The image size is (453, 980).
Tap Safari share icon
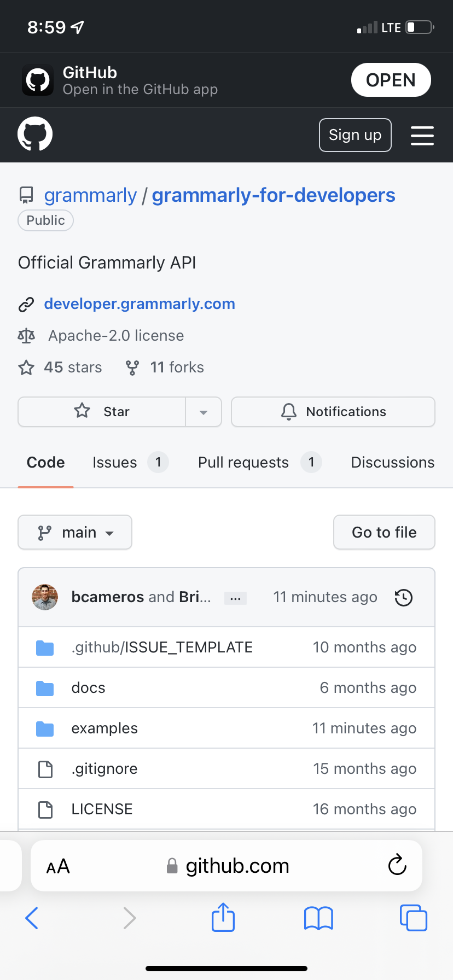tap(223, 917)
